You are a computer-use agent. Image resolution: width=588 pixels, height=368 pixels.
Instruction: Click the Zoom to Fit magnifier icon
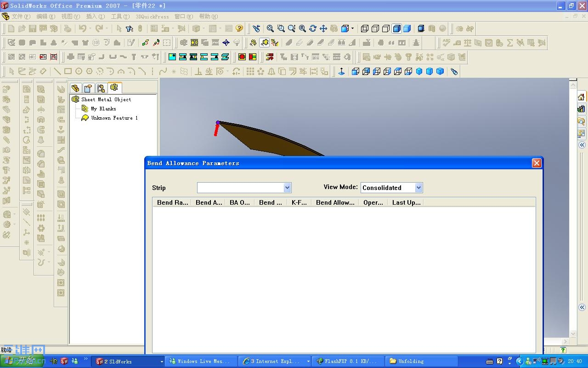pos(270,29)
